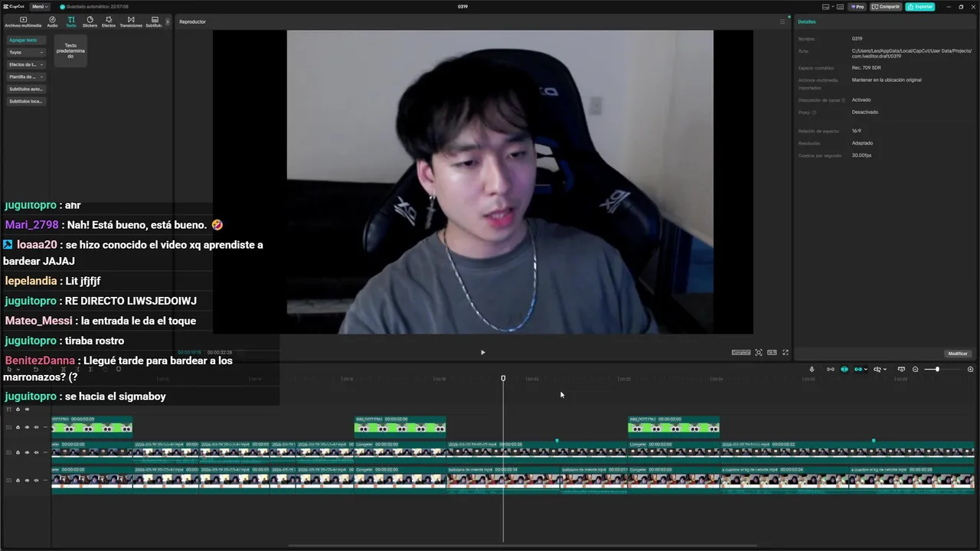This screenshot has width=980, height=551.
Task: Open the Subtítulos tab
Action: coord(154,21)
